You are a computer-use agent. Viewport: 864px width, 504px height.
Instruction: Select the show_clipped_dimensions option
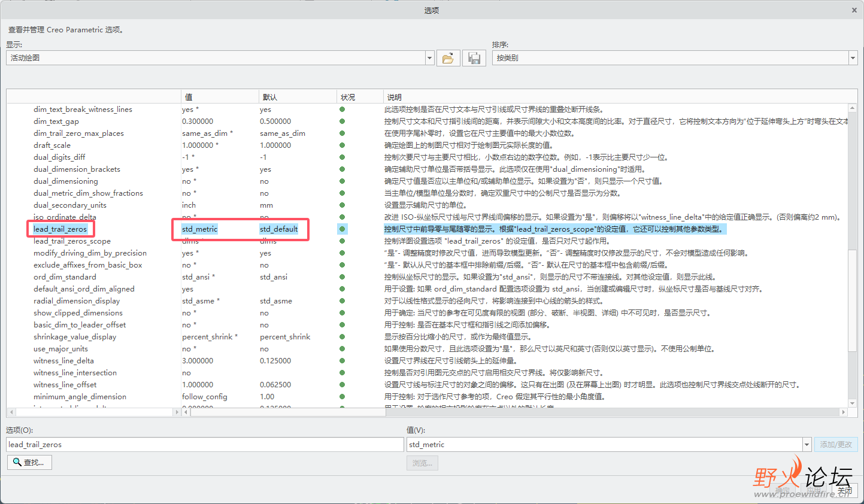(78, 313)
